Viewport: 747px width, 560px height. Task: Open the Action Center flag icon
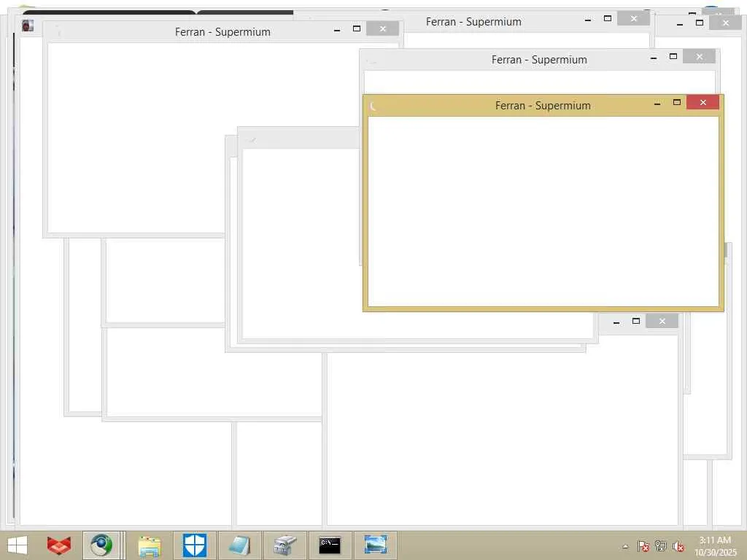pyautogui.click(x=643, y=546)
